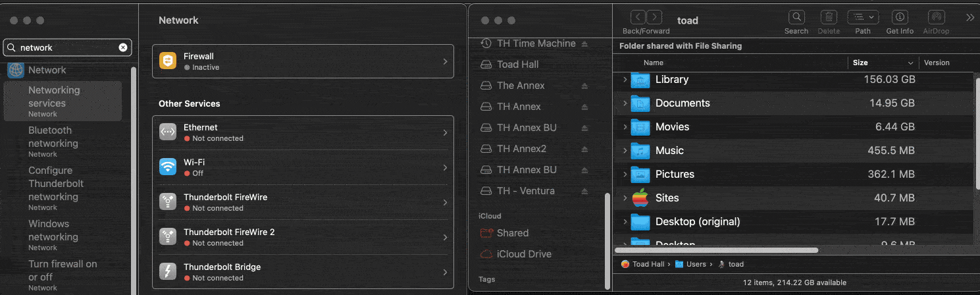Click the Thunderbolt FireWire icon
Screen dimensions: 980x295
click(x=168, y=202)
